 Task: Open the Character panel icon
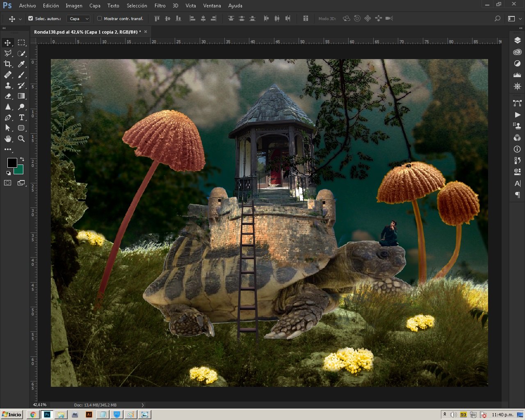517,183
